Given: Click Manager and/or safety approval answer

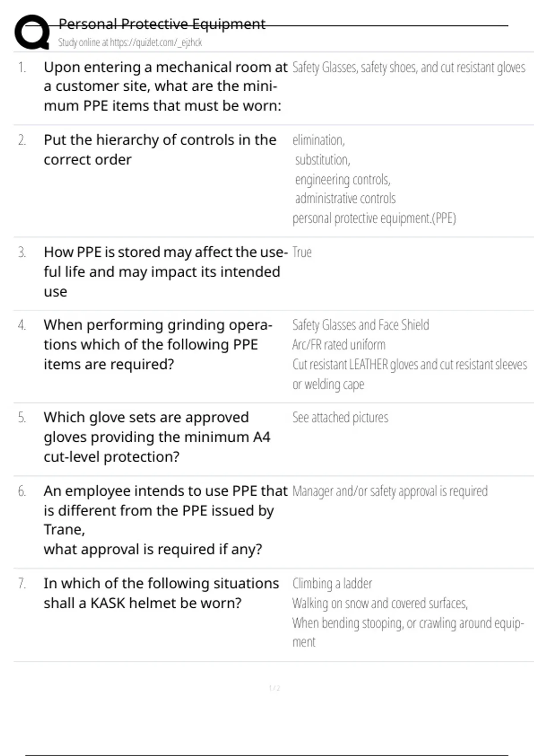Looking at the screenshot, I should 390,491.
